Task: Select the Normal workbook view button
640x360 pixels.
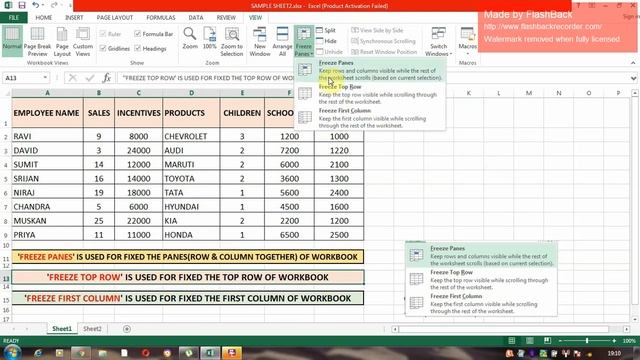Action: pos(12,41)
